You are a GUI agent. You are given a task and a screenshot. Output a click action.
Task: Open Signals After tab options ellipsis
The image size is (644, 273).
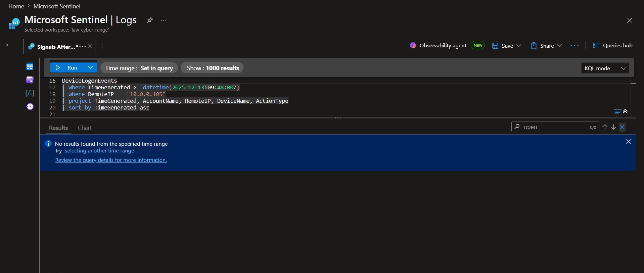tap(83, 46)
